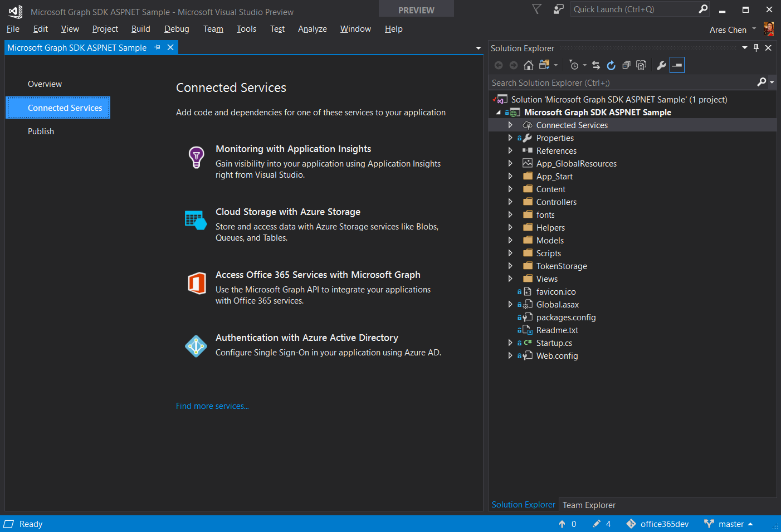
Task: Expand the Controllers folder
Action: point(510,202)
